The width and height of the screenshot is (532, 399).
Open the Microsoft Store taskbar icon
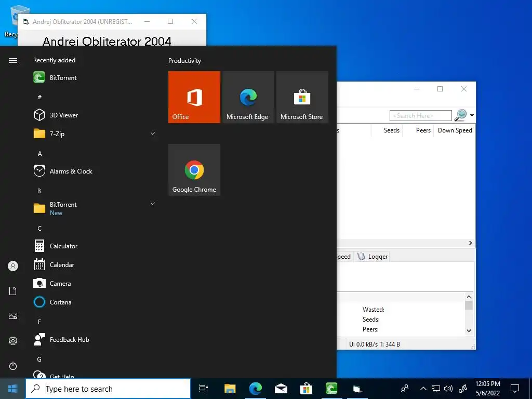[306, 389]
